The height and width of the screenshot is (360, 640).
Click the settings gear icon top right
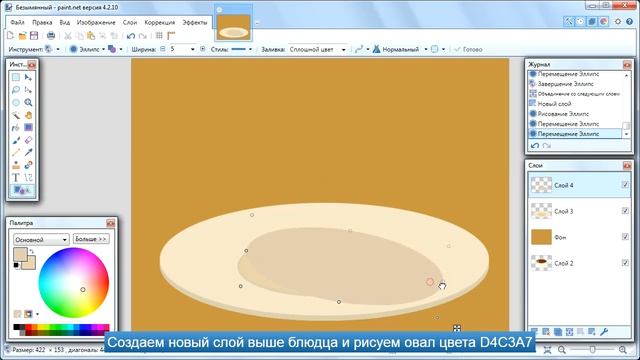click(618, 22)
